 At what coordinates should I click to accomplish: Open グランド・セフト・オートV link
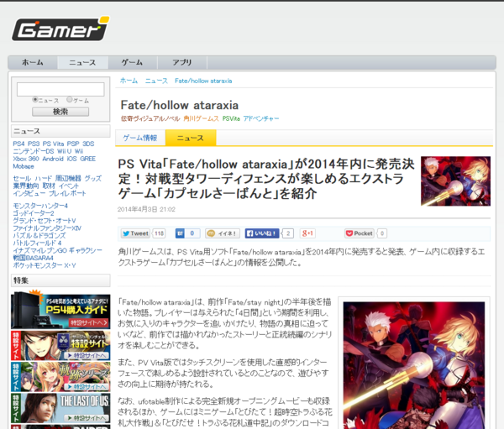45,221
